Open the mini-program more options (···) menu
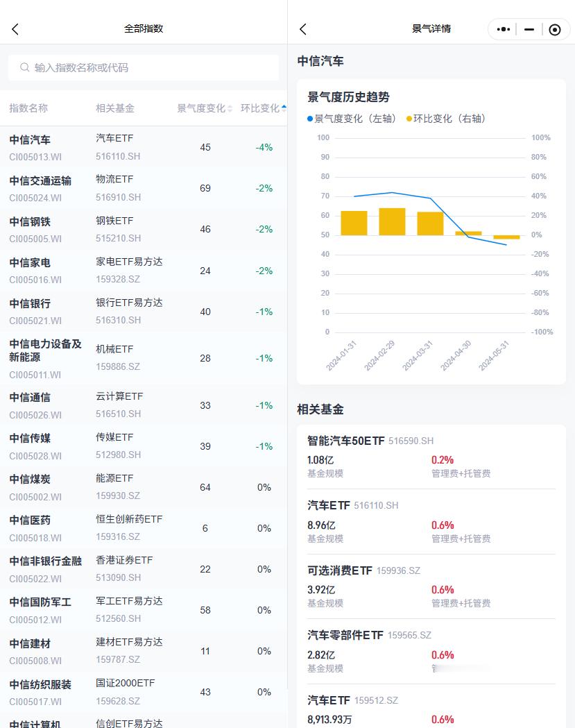 point(502,29)
